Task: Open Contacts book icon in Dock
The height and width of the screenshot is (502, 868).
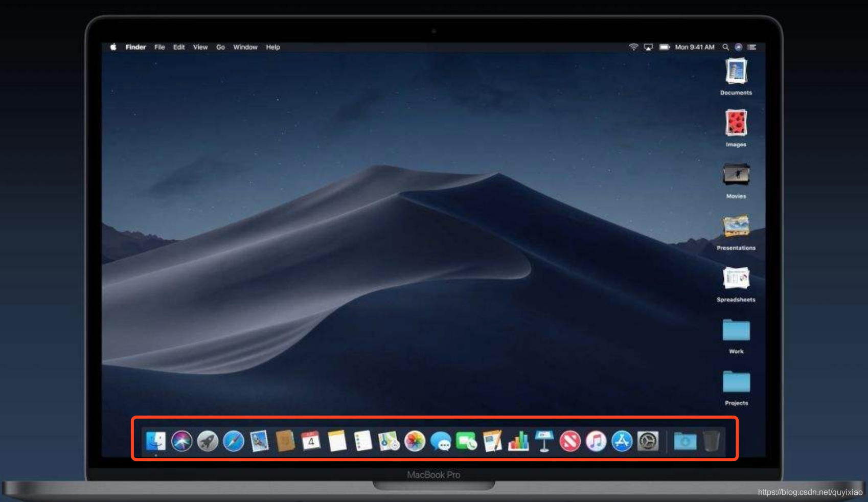Action: point(285,441)
